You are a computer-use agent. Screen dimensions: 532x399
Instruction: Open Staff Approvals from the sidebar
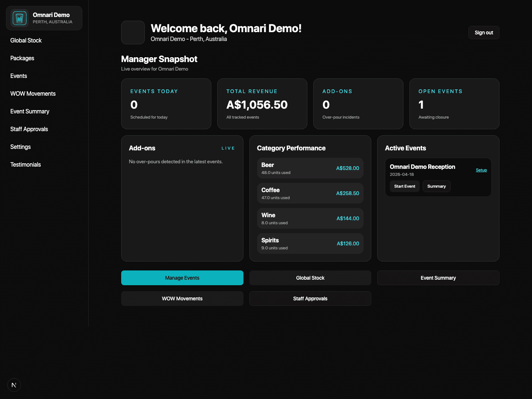click(29, 129)
